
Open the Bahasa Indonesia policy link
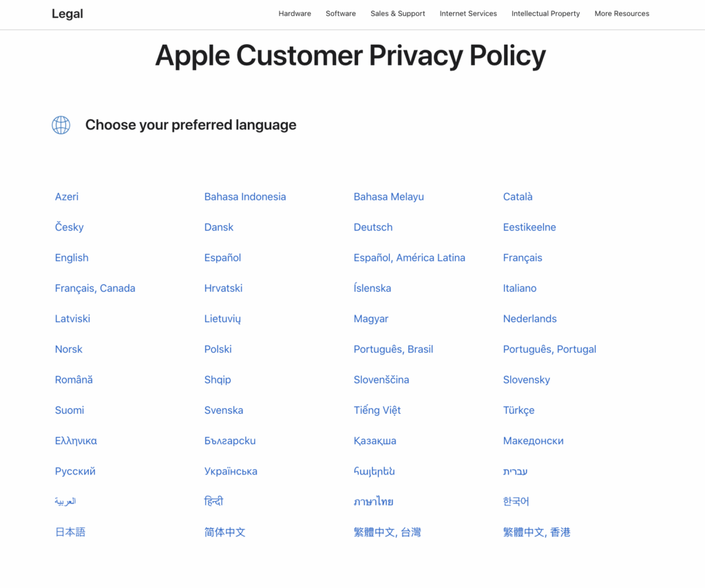pos(245,197)
